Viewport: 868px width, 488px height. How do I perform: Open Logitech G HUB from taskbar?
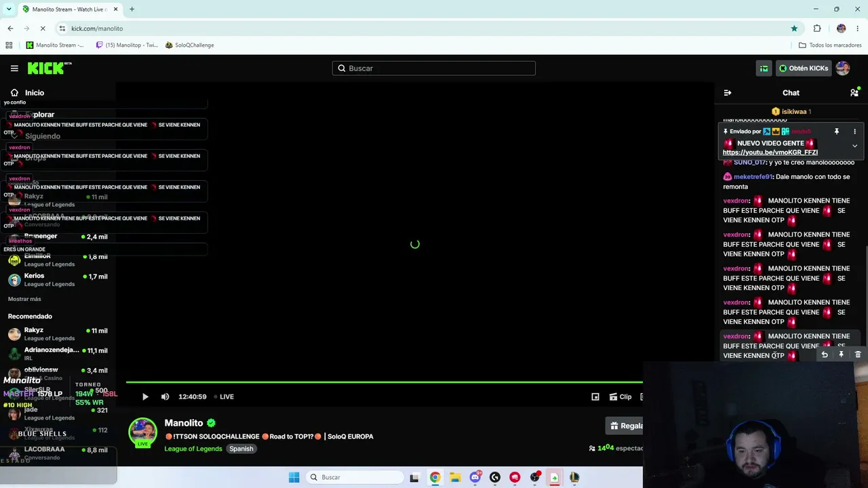(x=495, y=477)
